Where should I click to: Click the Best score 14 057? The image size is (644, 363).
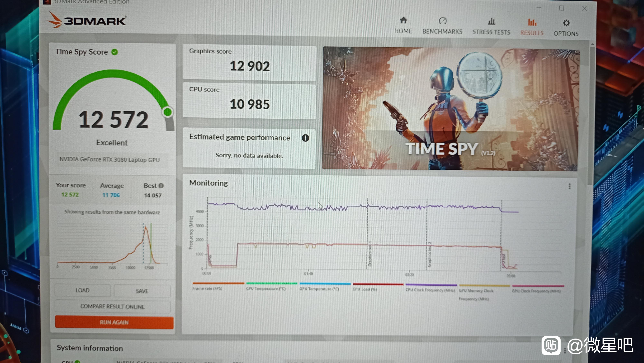click(x=153, y=195)
